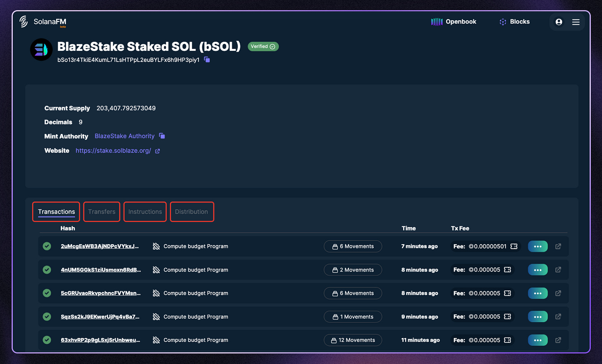Open the user account icon

(559, 22)
